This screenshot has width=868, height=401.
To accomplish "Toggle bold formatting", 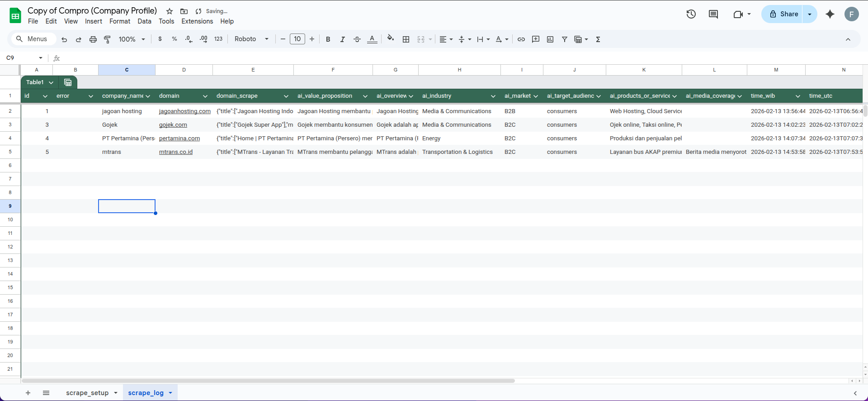I will pyautogui.click(x=328, y=39).
